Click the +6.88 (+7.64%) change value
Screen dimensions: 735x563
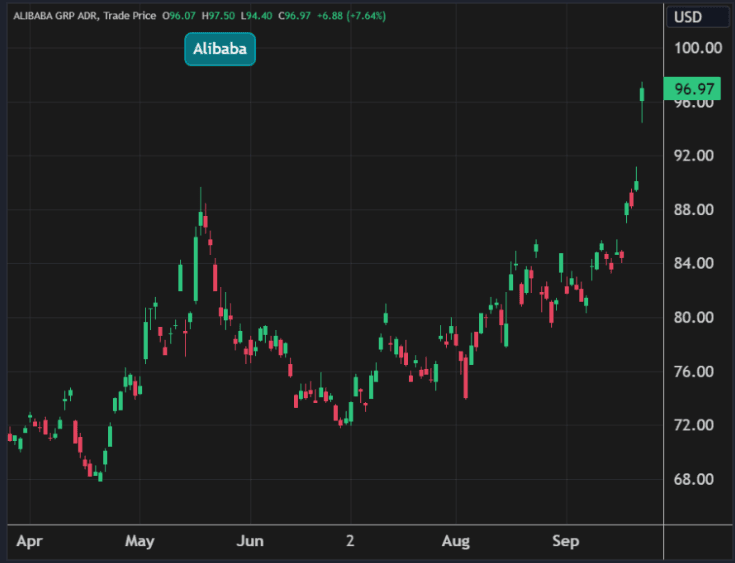352,16
